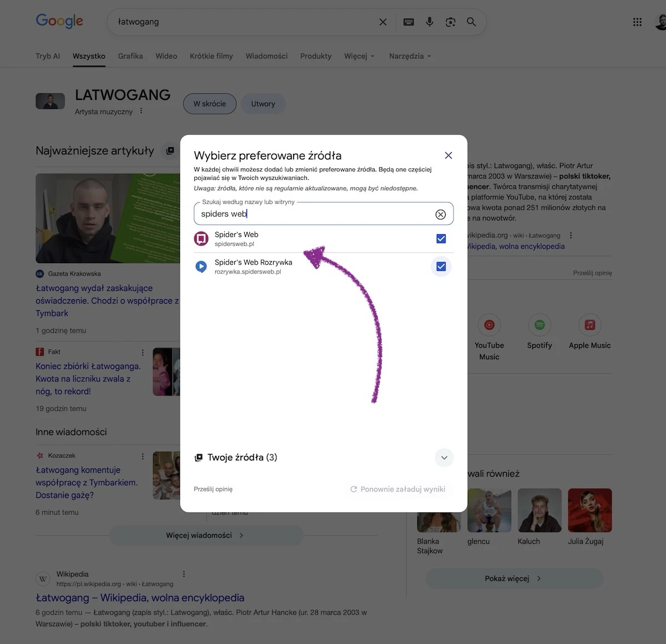
Task: Open the Narzędzia dropdown
Action: click(410, 56)
